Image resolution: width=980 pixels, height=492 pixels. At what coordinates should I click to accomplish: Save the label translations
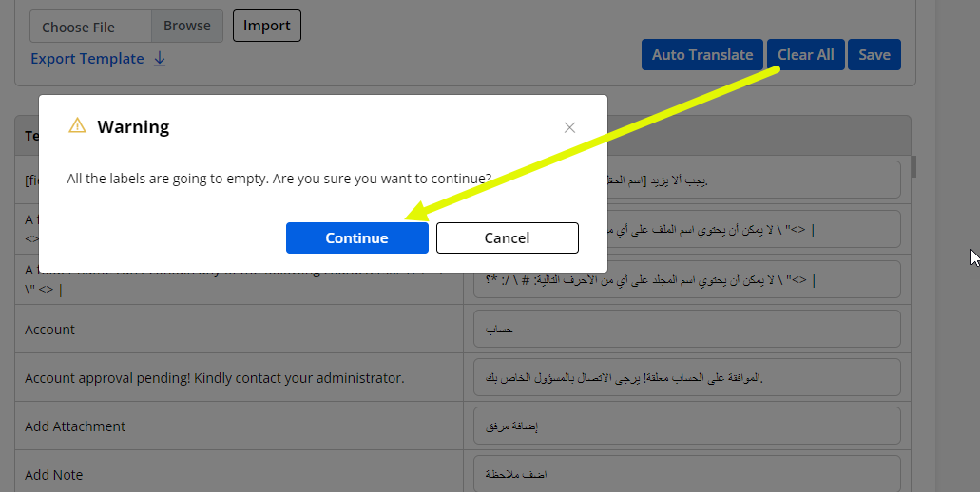click(874, 55)
